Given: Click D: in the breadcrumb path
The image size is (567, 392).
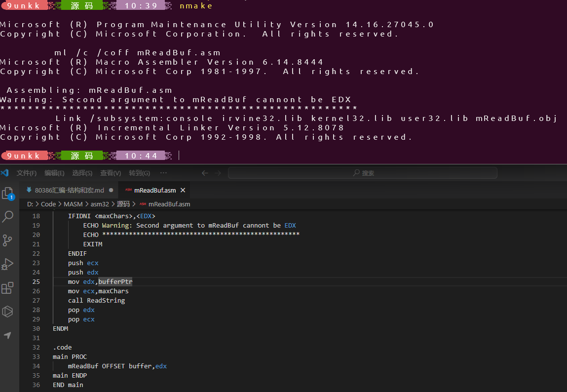Looking at the screenshot, I should point(30,204).
